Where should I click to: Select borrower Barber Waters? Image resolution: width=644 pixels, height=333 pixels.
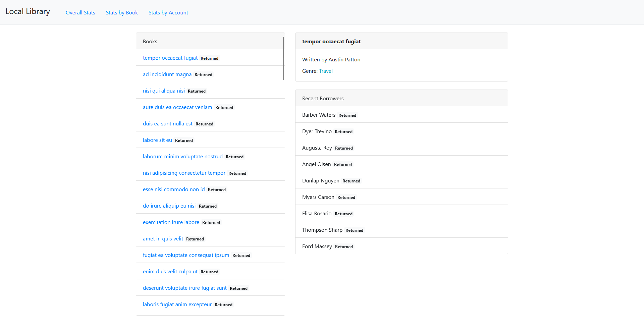coord(319,115)
